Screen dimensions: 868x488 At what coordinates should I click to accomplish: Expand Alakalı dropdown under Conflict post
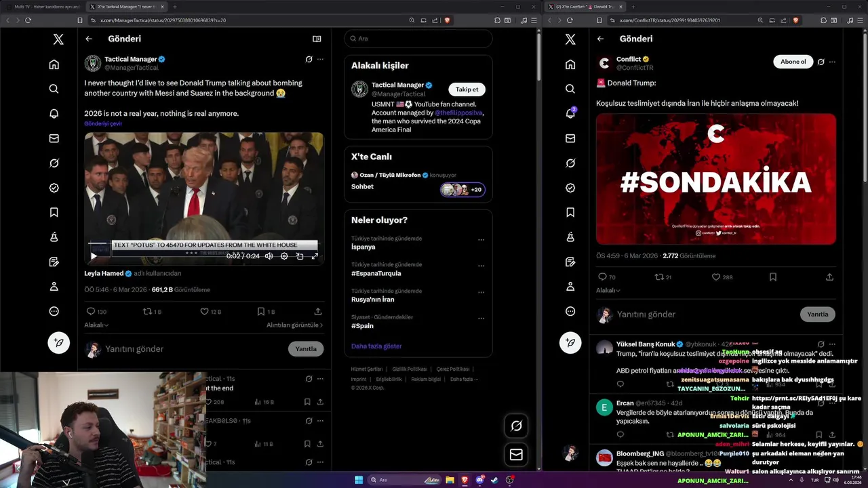608,291
